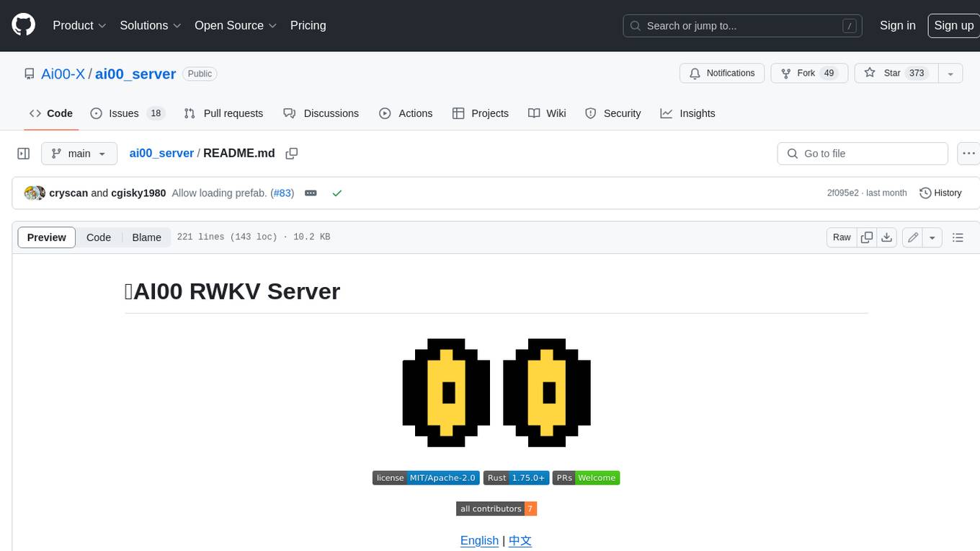
Task: Click the Rust 1.75.0+ badge
Action: tap(517, 477)
